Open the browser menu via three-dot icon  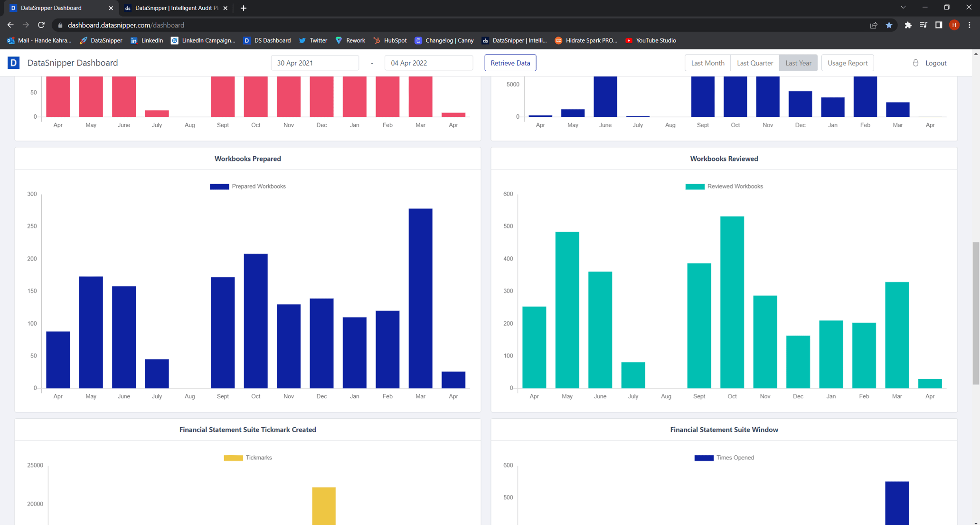[x=970, y=25]
